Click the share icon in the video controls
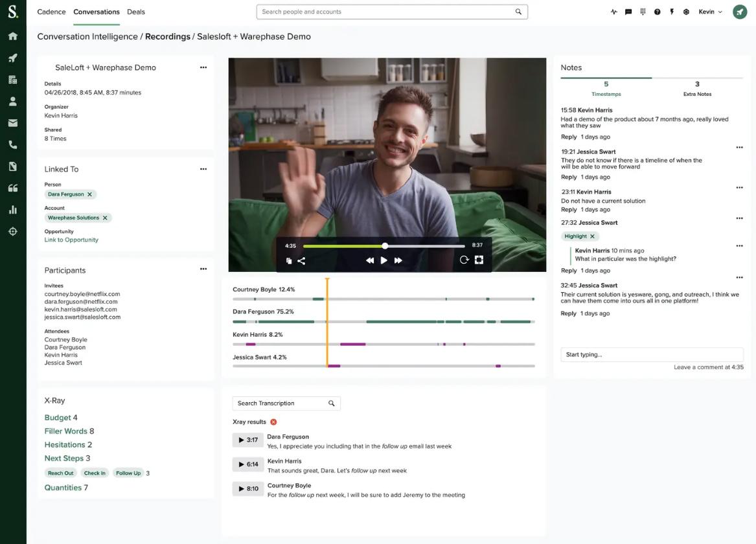The width and height of the screenshot is (756, 544). click(301, 261)
